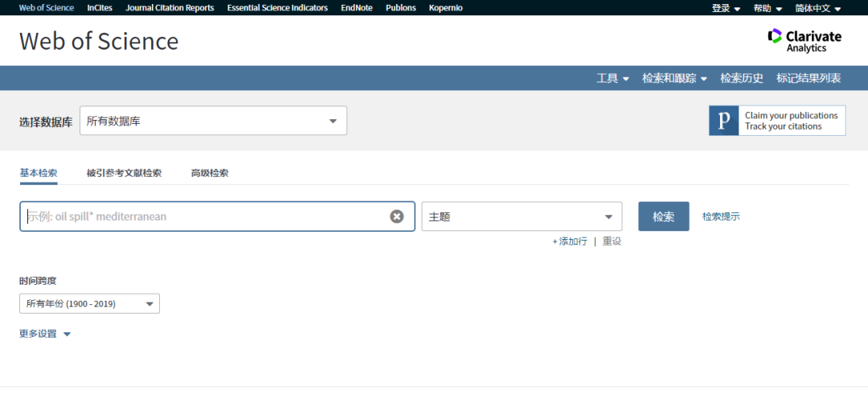Viewport: 868px width, 416px height.
Task: Open the InCites link in top bar
Action: point(100,8)
